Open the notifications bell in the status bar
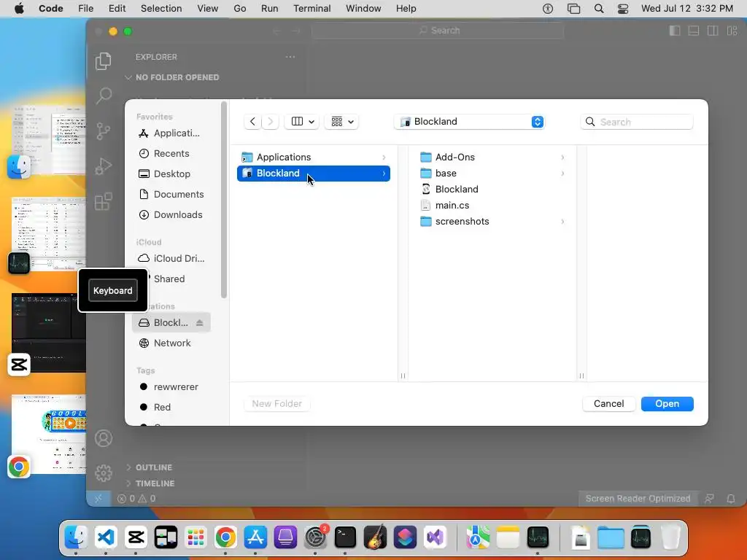 pos(731,499)
